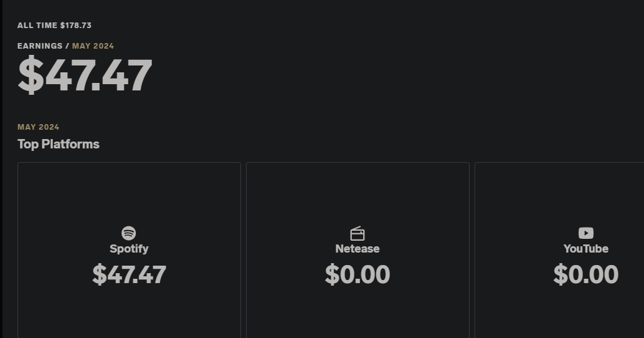
Task: Click the EARNINGS heading label
Action: tap(40, 46)
